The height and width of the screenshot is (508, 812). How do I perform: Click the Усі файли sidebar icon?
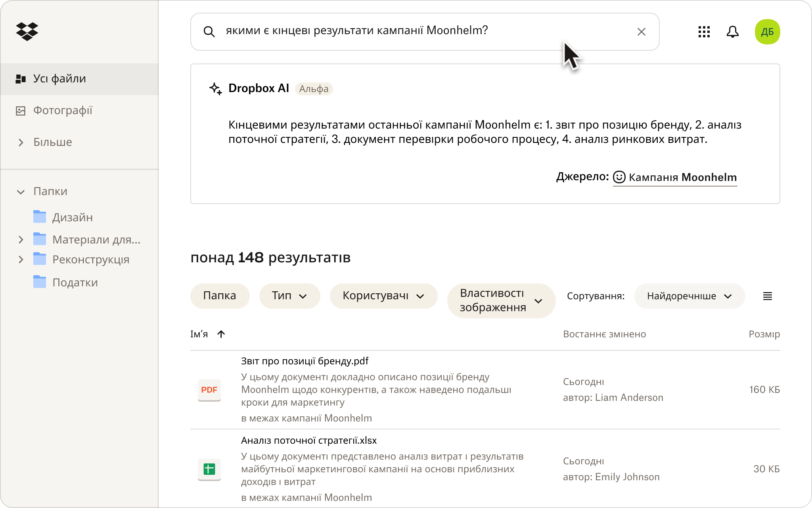pyautogui.click(x=21, y=79)
